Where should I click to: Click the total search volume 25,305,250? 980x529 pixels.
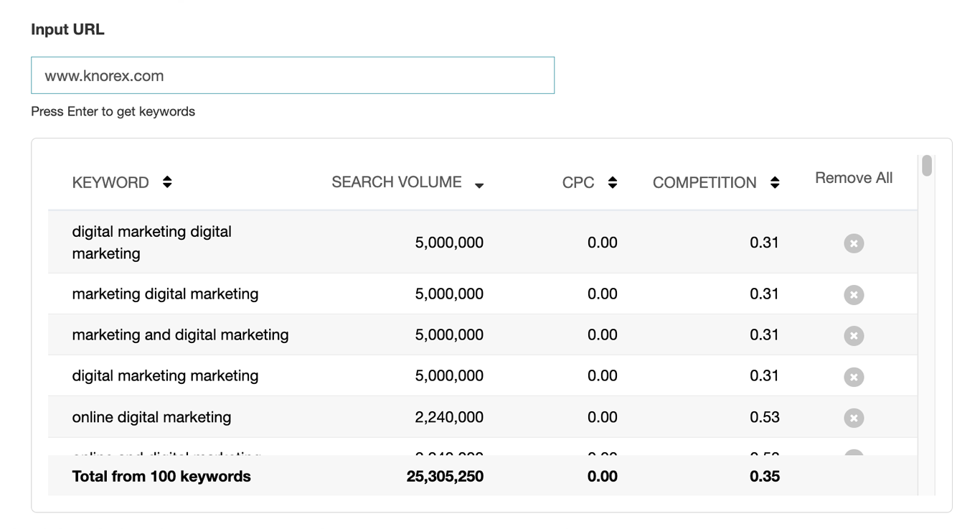tap(445, 477)
